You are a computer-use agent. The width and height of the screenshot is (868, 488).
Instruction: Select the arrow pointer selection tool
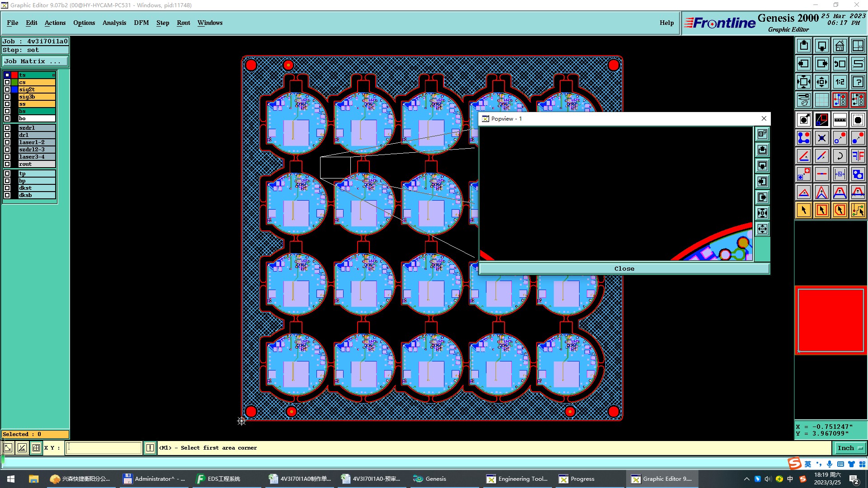click(803, 210)
